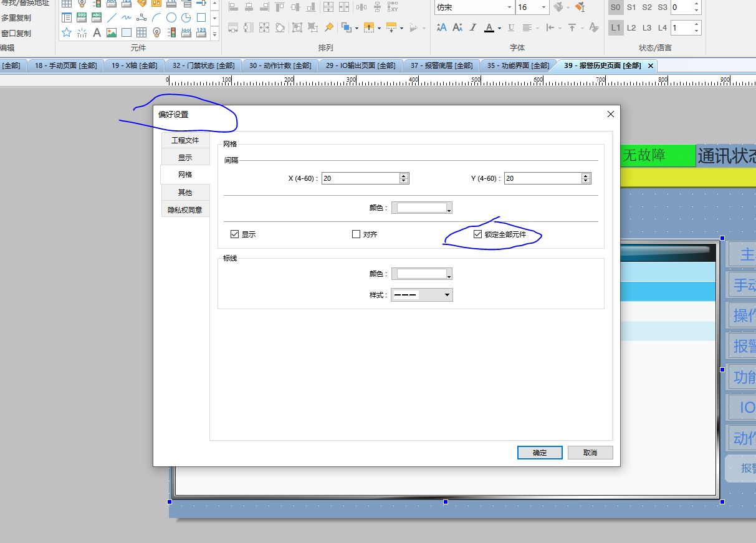Expand the font name dropdown 仿宋
756x543 pixels.
click(509, 7)
